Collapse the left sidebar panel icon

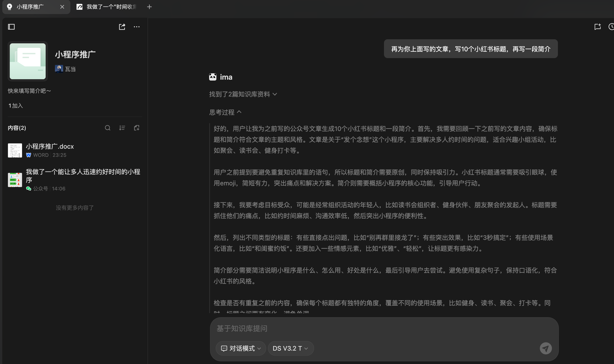[11, 27]
